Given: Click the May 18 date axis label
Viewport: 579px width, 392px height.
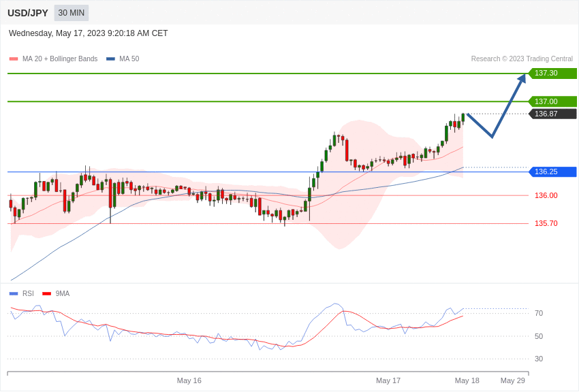Looking at the screenshot, I should click(467, 380).
